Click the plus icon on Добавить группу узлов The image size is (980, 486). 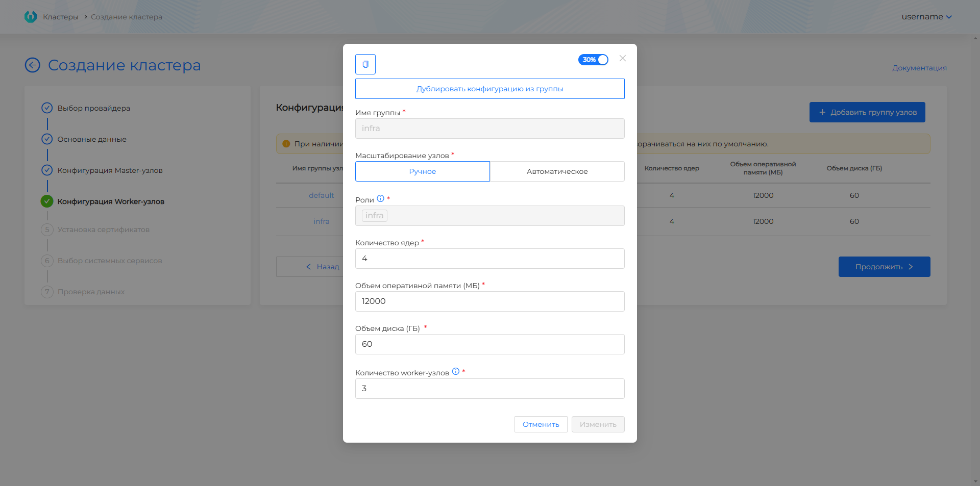(x=823, y=112)
